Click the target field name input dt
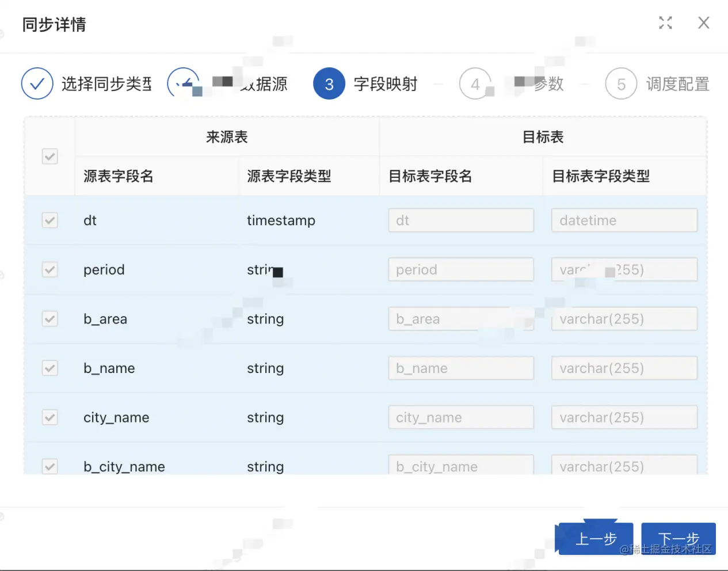The width and height of the screenshot is (728, 571). tap(461, 220)
